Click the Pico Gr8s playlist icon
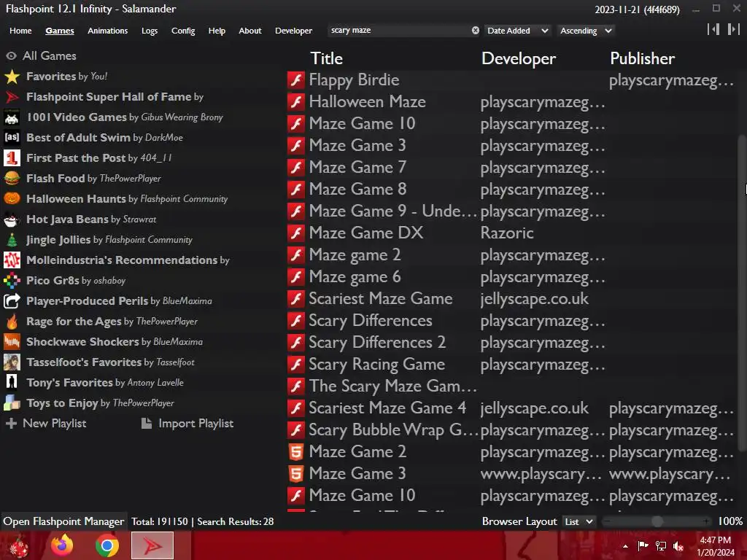 [12, 281]
